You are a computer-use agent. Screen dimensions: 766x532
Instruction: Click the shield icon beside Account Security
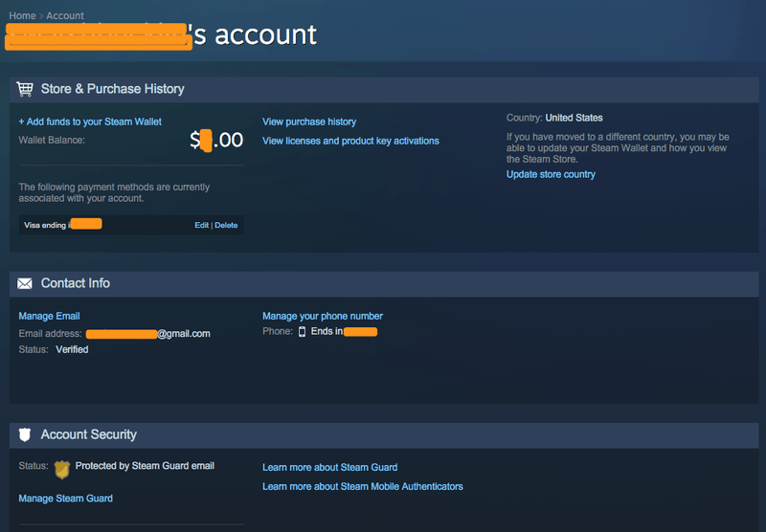25,435
